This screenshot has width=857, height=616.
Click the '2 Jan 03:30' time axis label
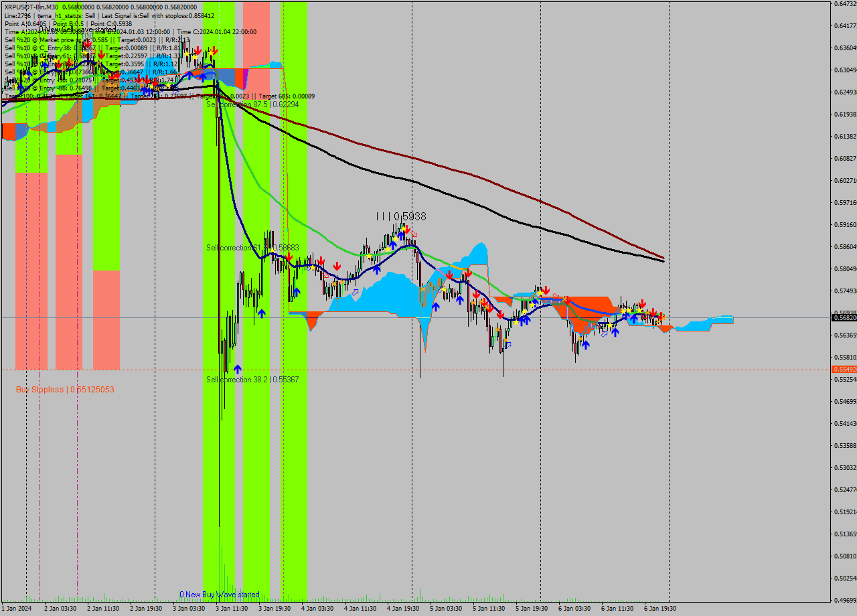[60, 609]
